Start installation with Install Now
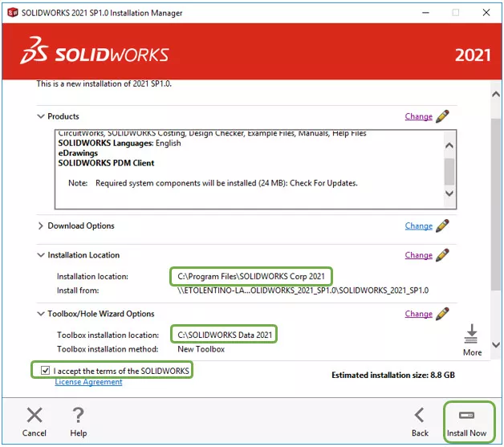 pos(467,423)
